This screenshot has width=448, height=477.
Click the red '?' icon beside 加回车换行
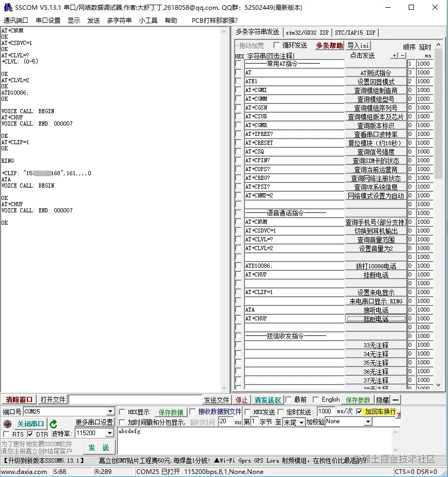pos(398,413)
